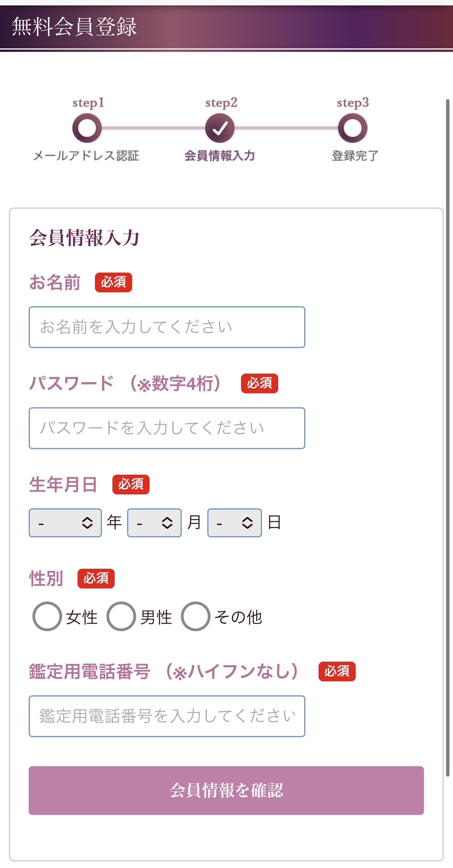The height and width of the screenshot is (868, 453).
Task: Click the 必須 badge for 鑑定用電話番号
Action: coord(336,672)
